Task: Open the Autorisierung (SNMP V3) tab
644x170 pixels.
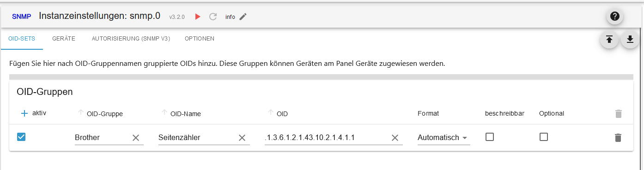Action: [x=131, y=39]
